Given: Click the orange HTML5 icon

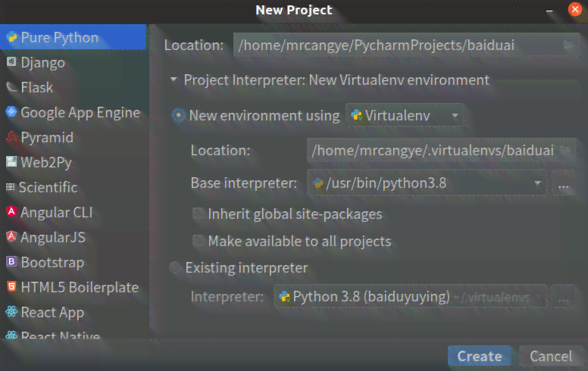Looking at the screenshot, I should pos(11,287).
